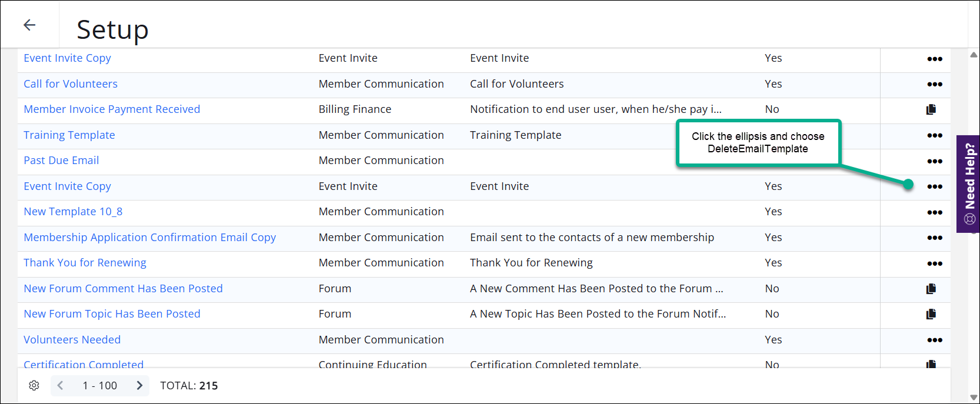Expand ellipsis menu for Volunteers Needed row
980x404 pixels.
click(935, 340)
